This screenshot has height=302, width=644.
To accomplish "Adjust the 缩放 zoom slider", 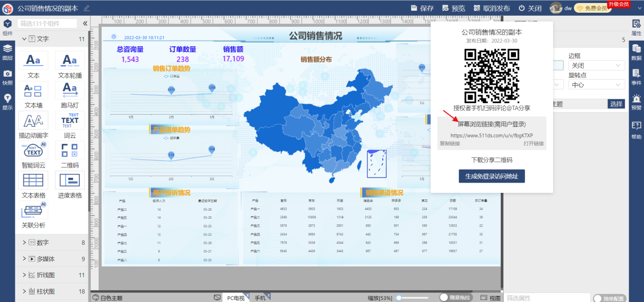I will pyautogui.click(x=412, y=298).
